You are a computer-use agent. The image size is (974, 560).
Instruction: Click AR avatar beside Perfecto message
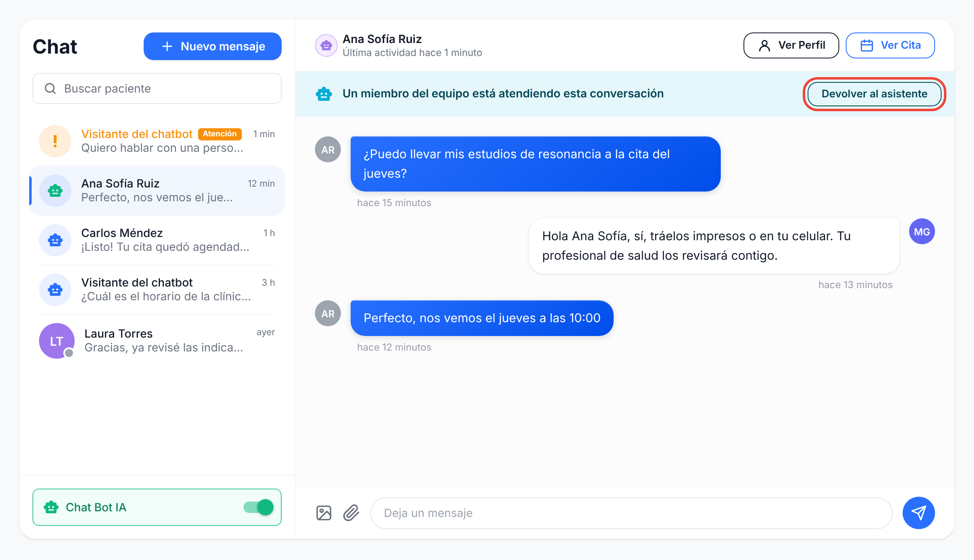(x=328, y=313)
